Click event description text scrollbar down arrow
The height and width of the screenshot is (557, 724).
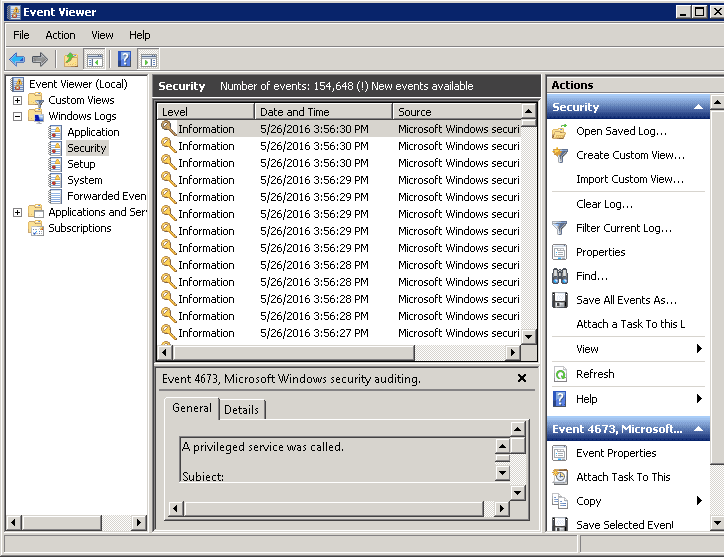(x=502, y=473)
